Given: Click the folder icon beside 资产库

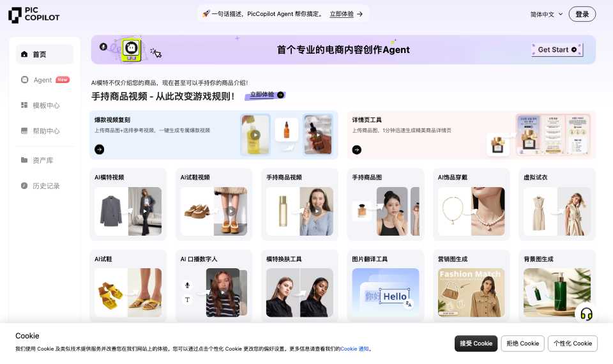Looking at the screenshot, I should (24, 160).
